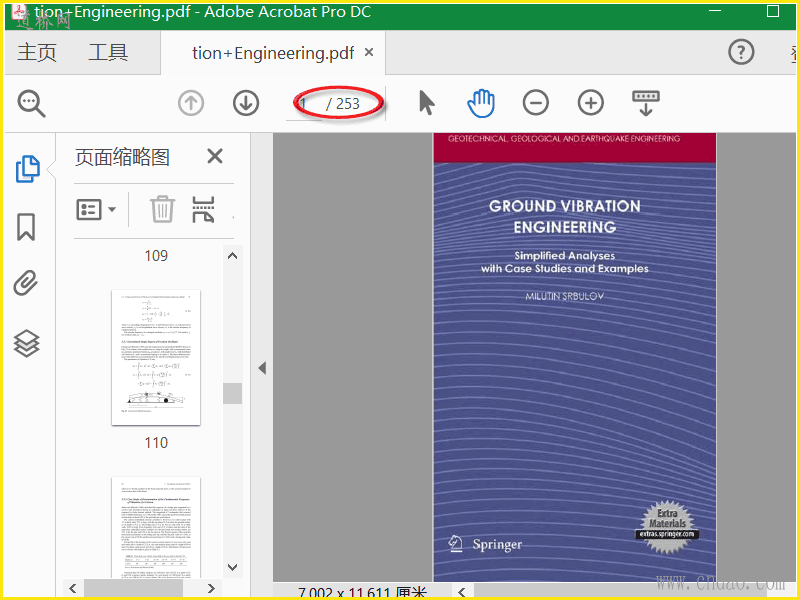Maximize the Adobe Acrobat window
800x600 pixels.
(773, 11)
